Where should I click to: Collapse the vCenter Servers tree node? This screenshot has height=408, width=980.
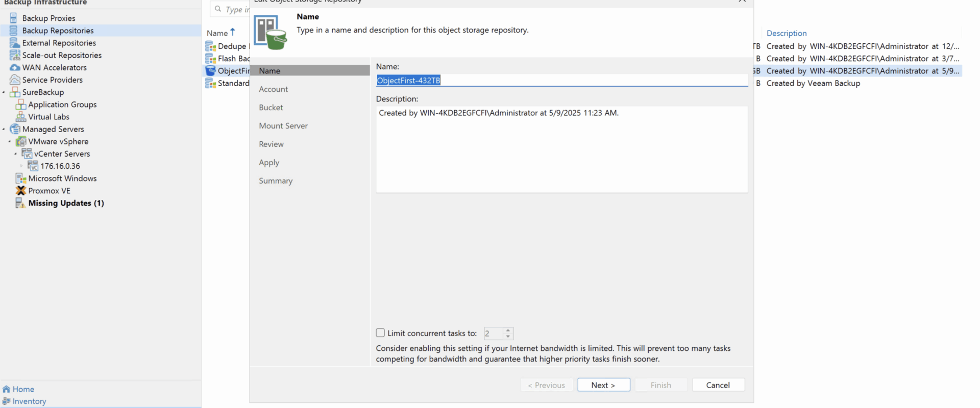coord(16,154)
